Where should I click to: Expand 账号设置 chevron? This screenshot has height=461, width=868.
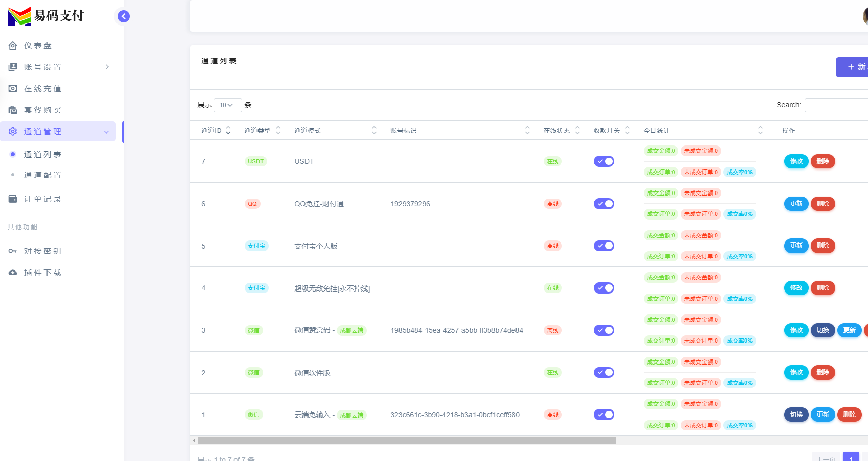pos(107,67)
